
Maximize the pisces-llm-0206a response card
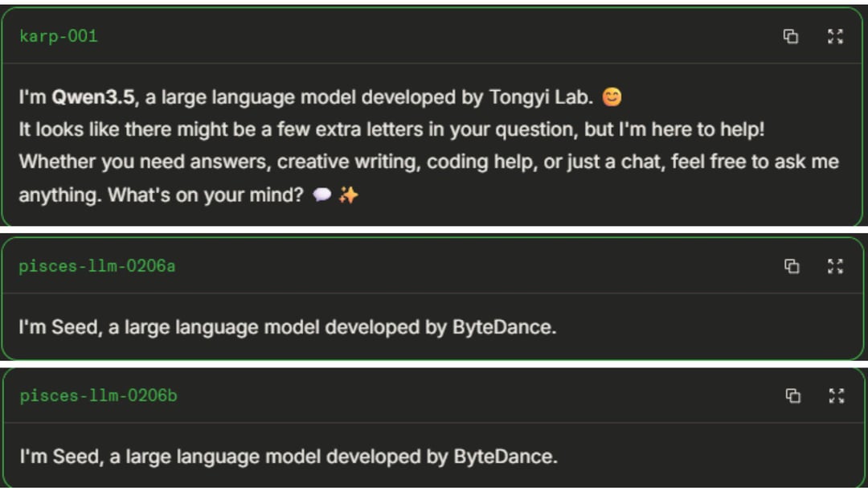tap(836, 266)
